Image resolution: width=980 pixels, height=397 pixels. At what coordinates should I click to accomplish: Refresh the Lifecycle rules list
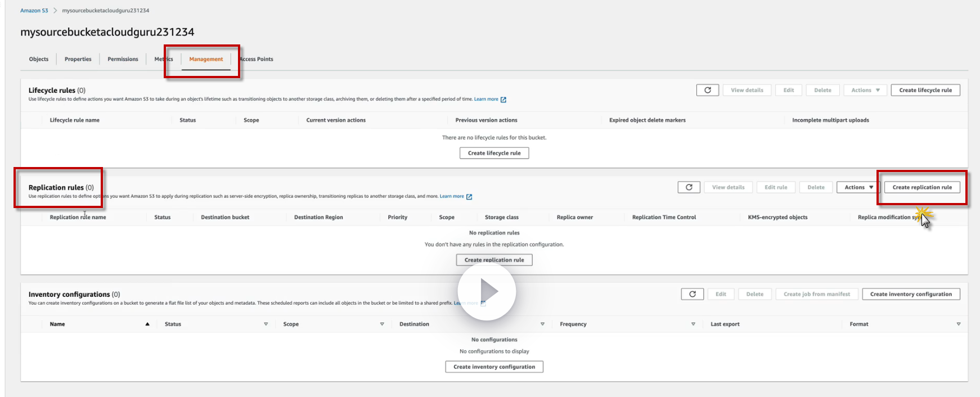[x=707, y=90]
